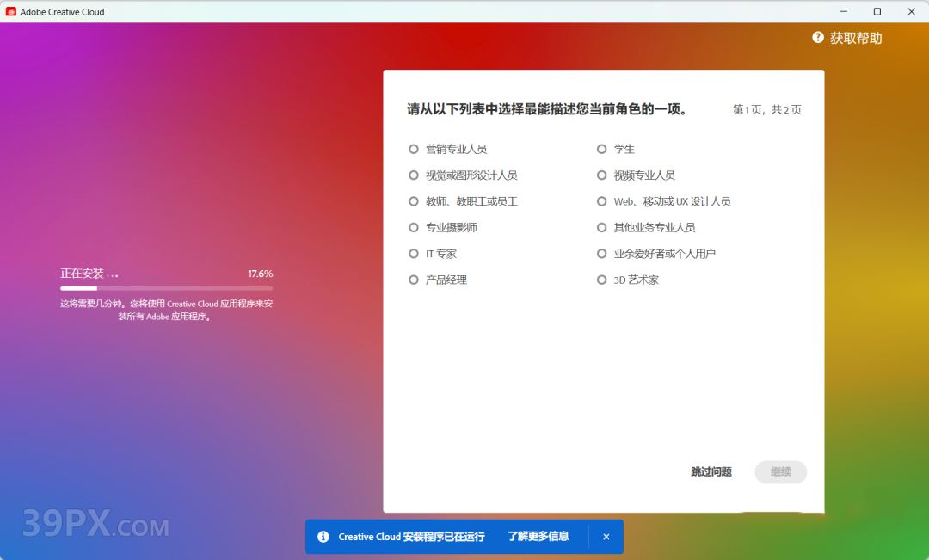929x560 pixels.
Task: Choose the 产品经理 radio button
Action: point(414,280)
